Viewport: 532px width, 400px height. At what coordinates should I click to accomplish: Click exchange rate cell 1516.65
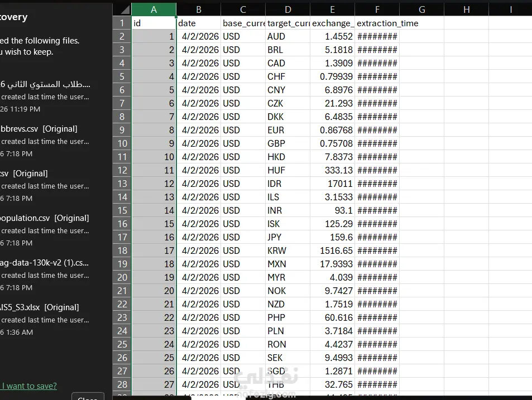pos(333,250)
